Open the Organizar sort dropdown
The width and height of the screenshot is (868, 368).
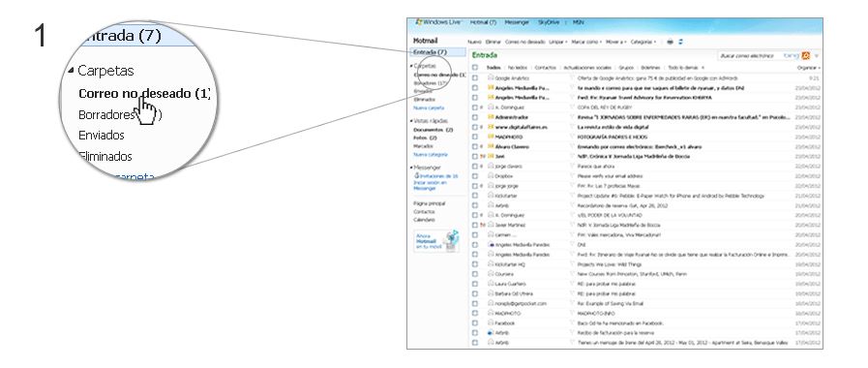tap(809, 68)
